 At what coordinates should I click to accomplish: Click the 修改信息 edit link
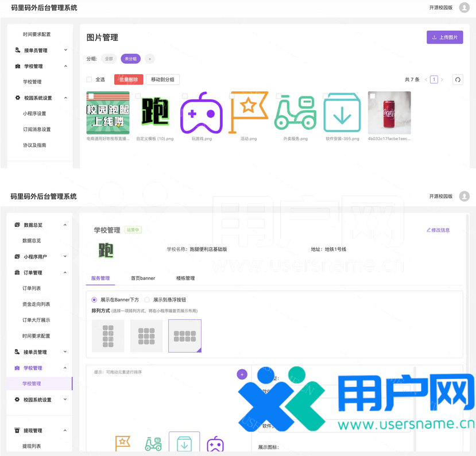438,230
